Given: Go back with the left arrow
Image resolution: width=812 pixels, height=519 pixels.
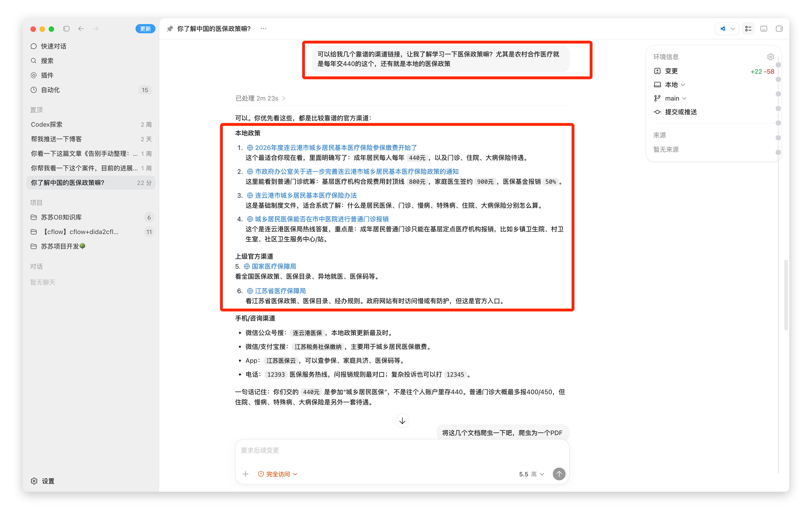Looking at the screenshot, I should click(81, 29).
